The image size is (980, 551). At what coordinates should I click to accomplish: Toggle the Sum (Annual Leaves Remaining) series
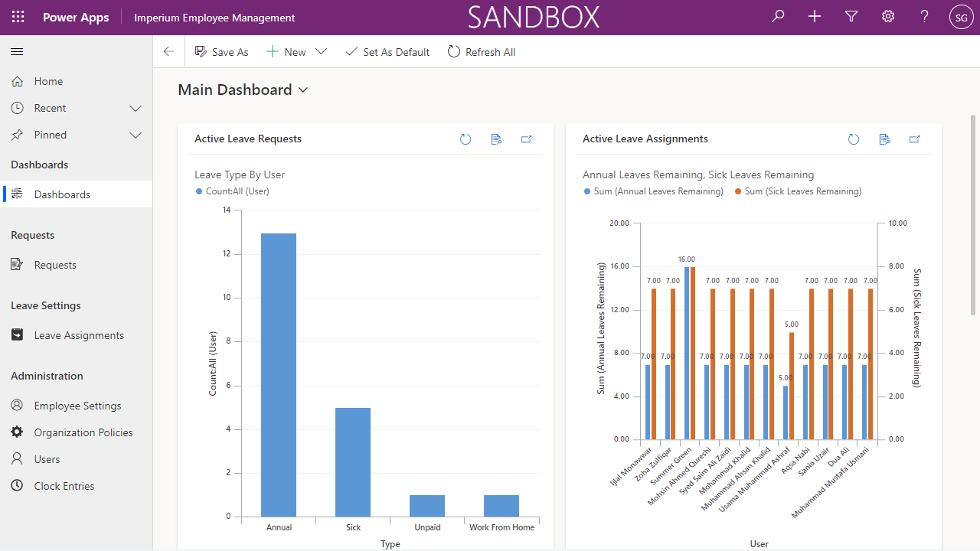point(654,191)
